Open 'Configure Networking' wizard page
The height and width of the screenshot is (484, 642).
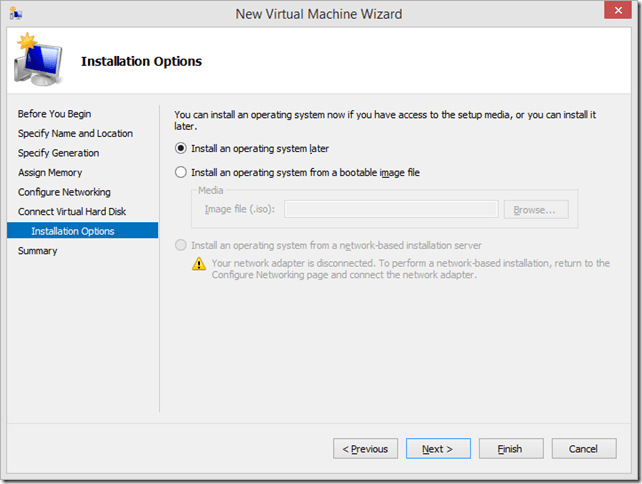pyautogui.click(x=64, y=192)
